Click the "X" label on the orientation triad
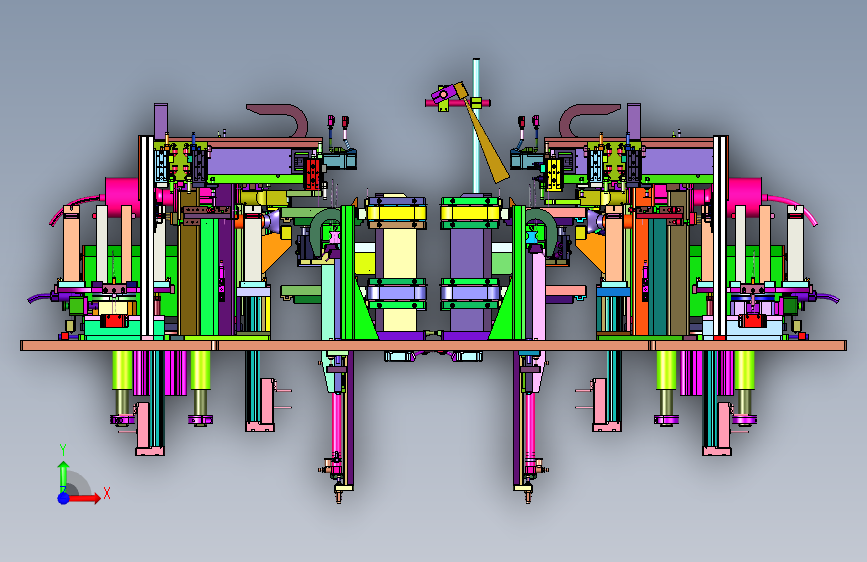The image size is (867, 562). (107, 493)
